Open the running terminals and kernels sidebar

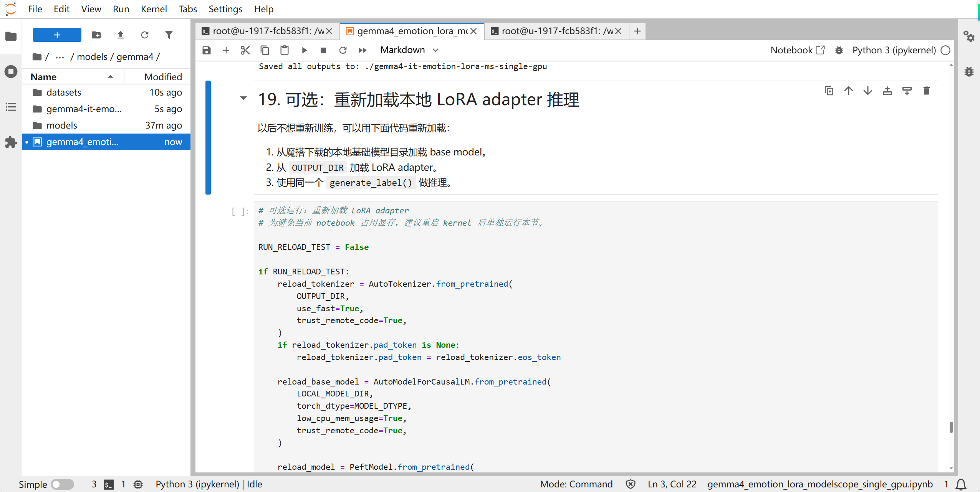[11, 71]
